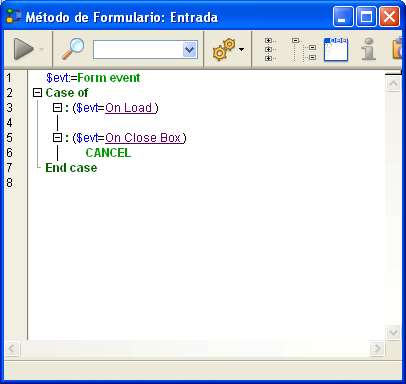The image size is (406, 384).
Task: Toggle the form window display icon
Action: [x=336, y=49]
